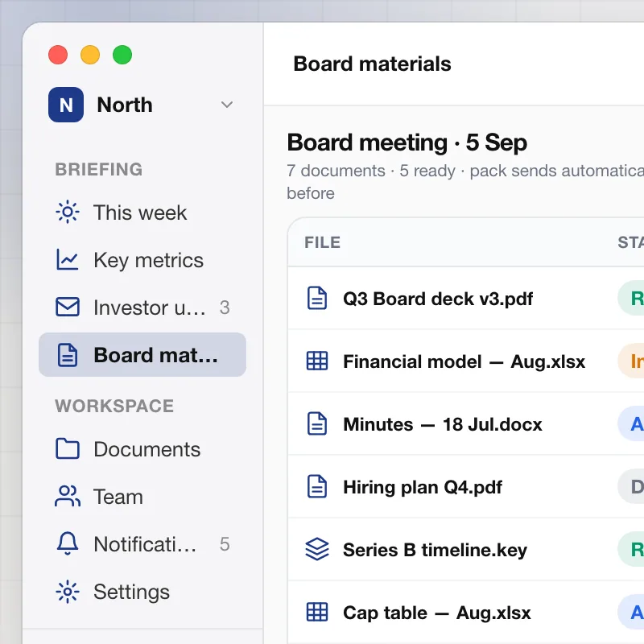Click the red close window button

(x=58, y=55)
